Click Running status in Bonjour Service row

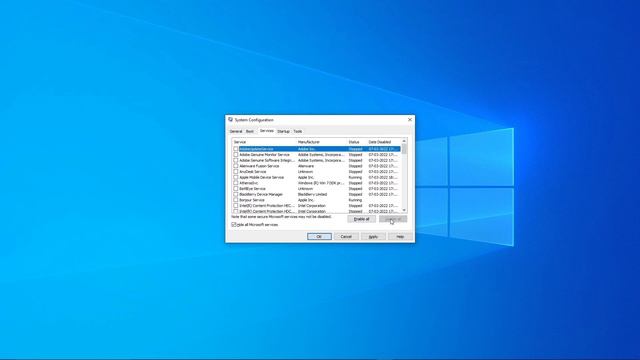click(355, 200)
